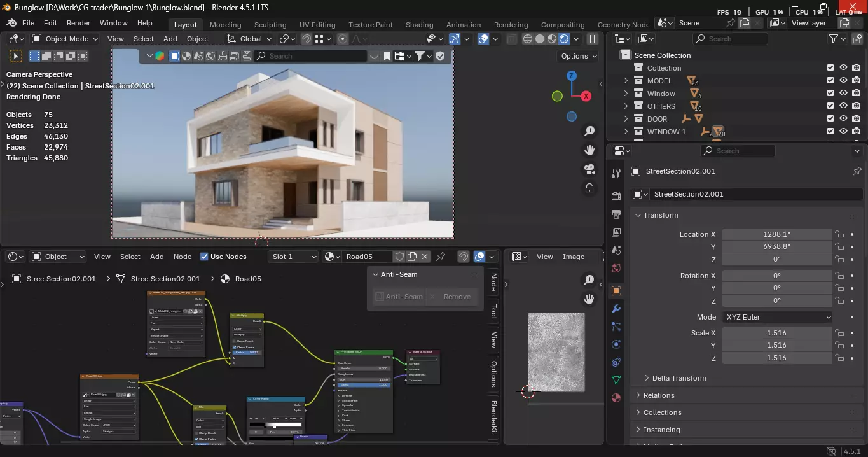Viewport: 868px width, 457px height.
Task: Open the Modifiers wrench properties tab
Action: [616, 309]
